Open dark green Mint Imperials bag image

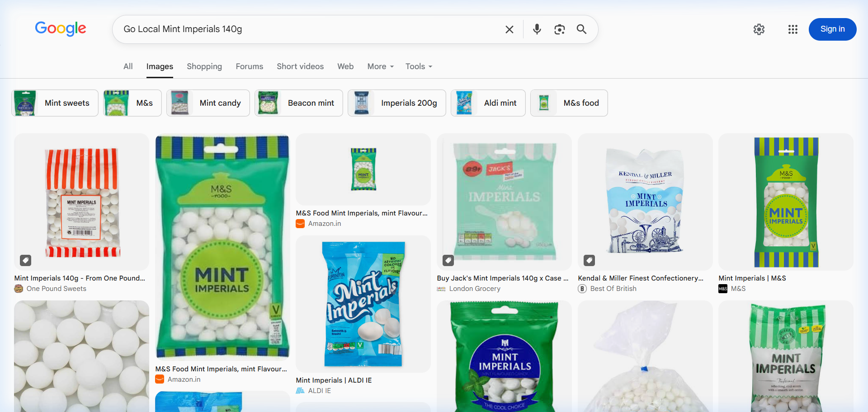click(504, 356)
